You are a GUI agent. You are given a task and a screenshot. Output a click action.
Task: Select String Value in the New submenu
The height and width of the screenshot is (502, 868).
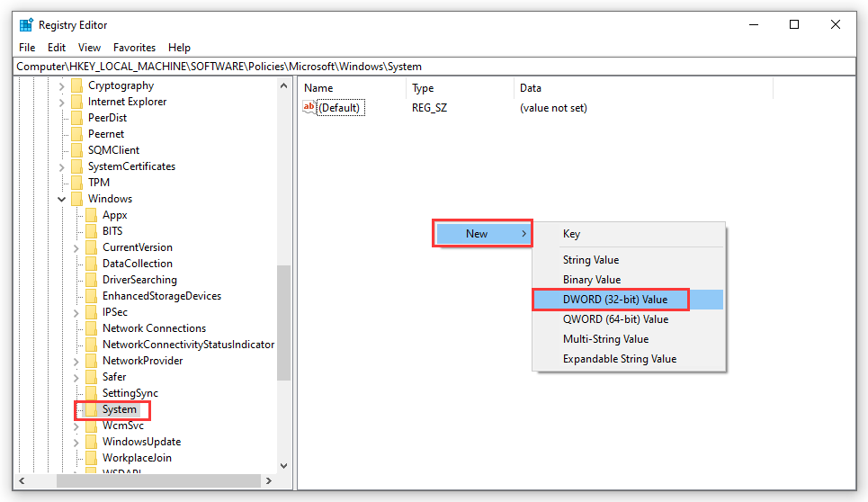click(x=590, y=260)
